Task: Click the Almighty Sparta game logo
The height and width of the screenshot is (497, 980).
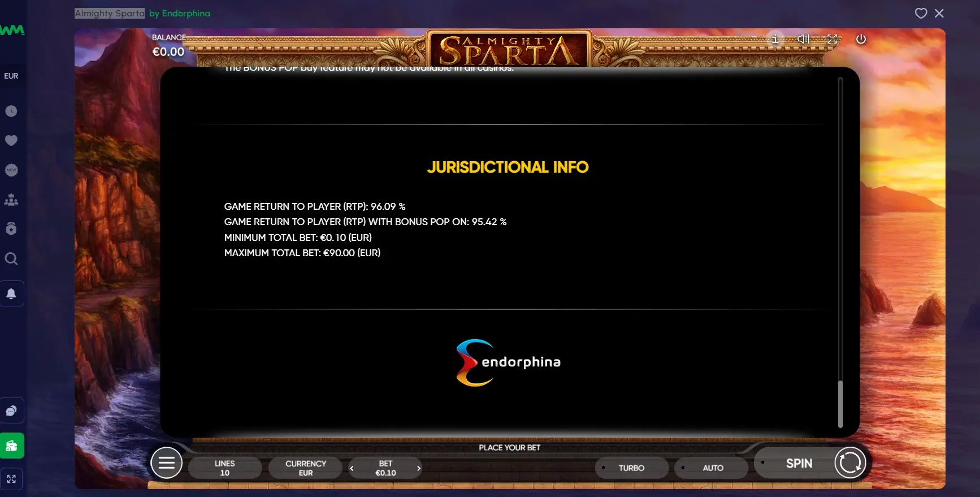Action: pyautogui.click(x=509, y=49)
